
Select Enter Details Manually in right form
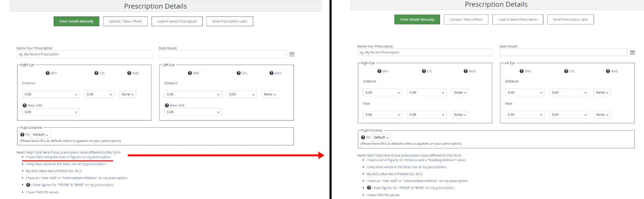click(x=417, y=19)
